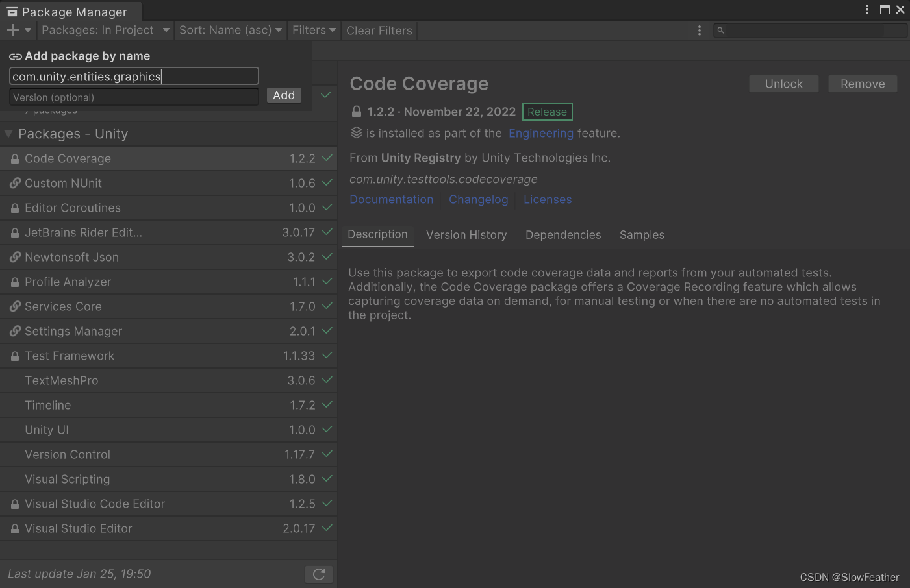Click link icon on Custom NUnit row
The image size is (910, 588).
(15, 183)
